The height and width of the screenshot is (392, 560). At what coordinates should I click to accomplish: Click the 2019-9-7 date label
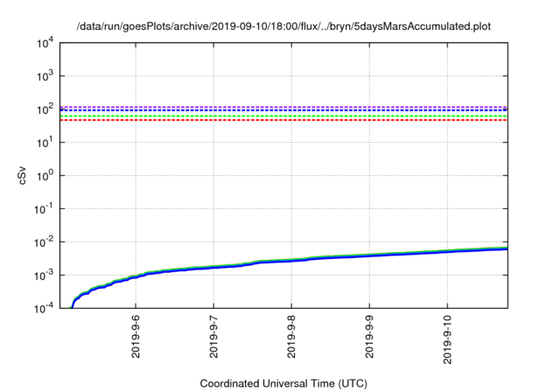[213, 336]
